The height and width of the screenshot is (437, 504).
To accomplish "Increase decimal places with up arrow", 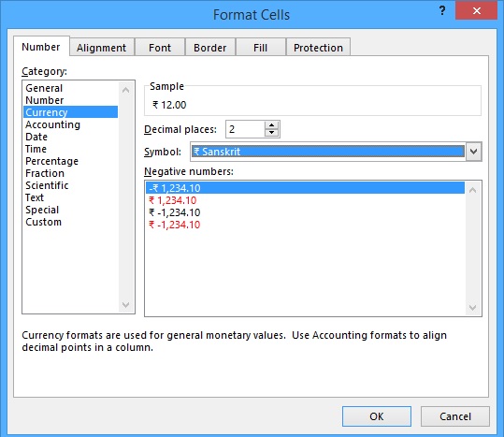I will tap(271, 125).
